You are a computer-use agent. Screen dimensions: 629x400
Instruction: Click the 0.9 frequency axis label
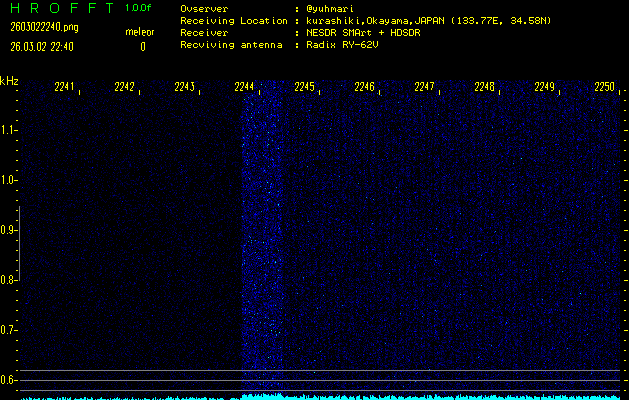click(9, 230)
